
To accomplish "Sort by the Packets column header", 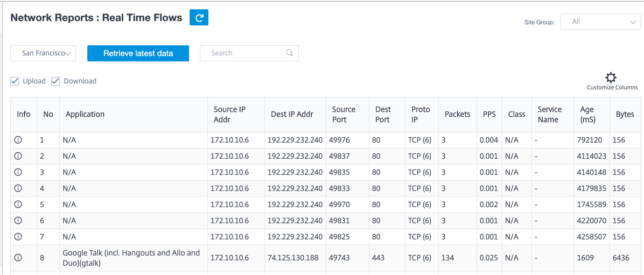I will click(458, 114).
